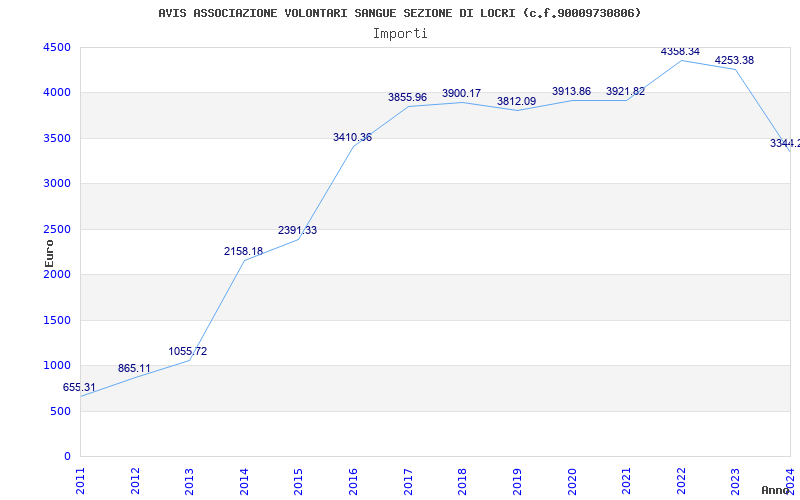Click the 2021 x-axis year label
800x500 pixels.
click(x=627, y=481)
